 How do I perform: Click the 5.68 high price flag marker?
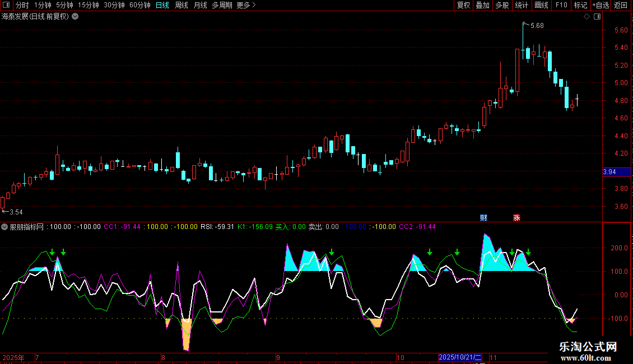click(536, 26)
